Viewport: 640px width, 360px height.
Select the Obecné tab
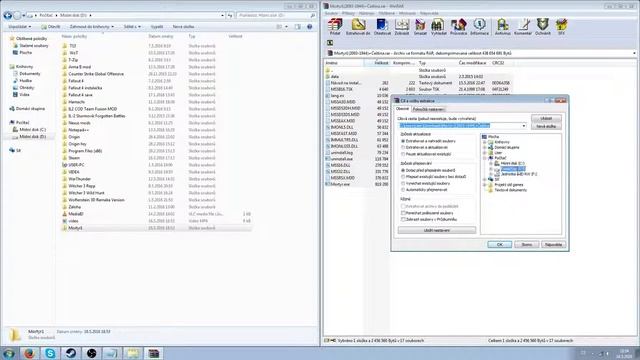(x=402, y=109)
